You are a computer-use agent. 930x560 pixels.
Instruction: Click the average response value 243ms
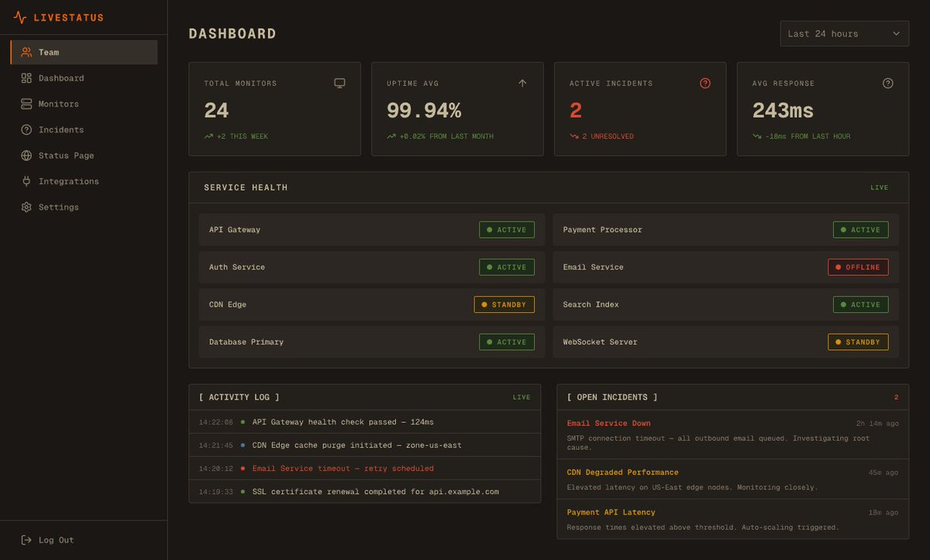784,111
